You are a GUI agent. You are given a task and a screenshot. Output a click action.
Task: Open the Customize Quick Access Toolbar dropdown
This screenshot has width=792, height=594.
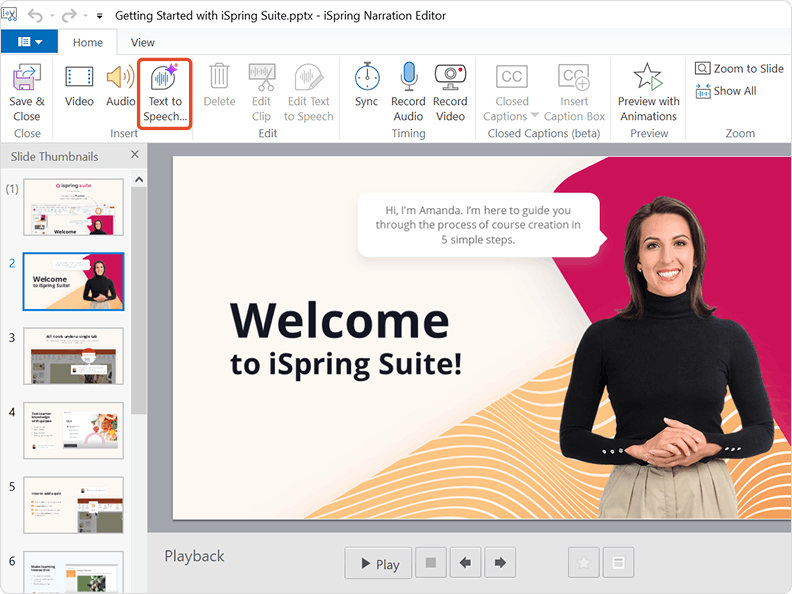(x=100, y=16)
